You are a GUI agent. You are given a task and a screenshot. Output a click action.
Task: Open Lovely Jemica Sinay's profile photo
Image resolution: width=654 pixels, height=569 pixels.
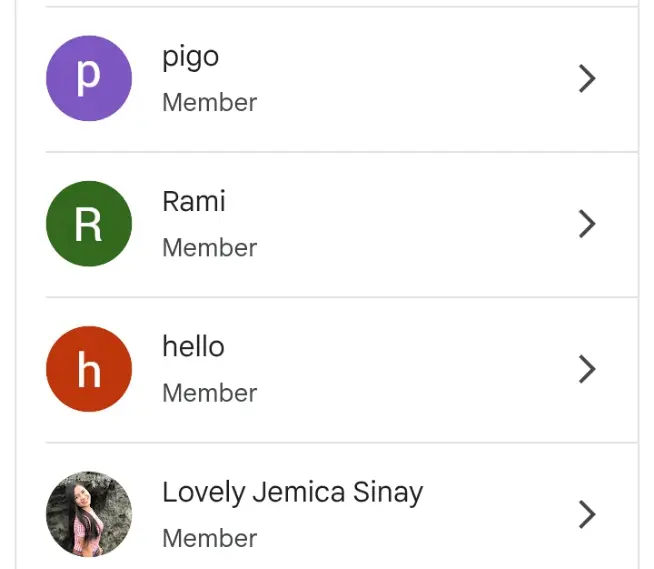point(89,514)
